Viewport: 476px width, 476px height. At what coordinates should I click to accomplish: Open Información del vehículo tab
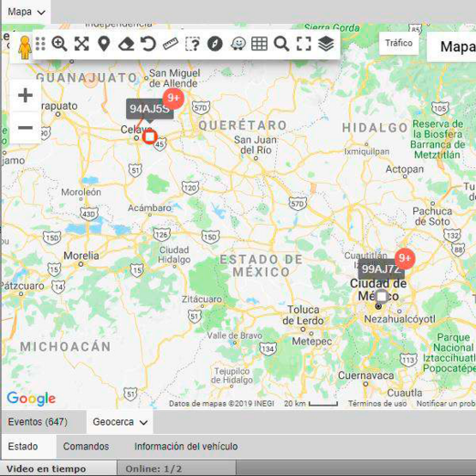(186, 447)
